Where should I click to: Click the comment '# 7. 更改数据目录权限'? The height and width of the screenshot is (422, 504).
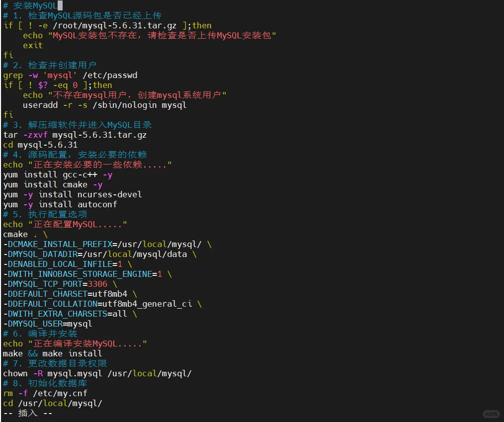coord(55,364)
